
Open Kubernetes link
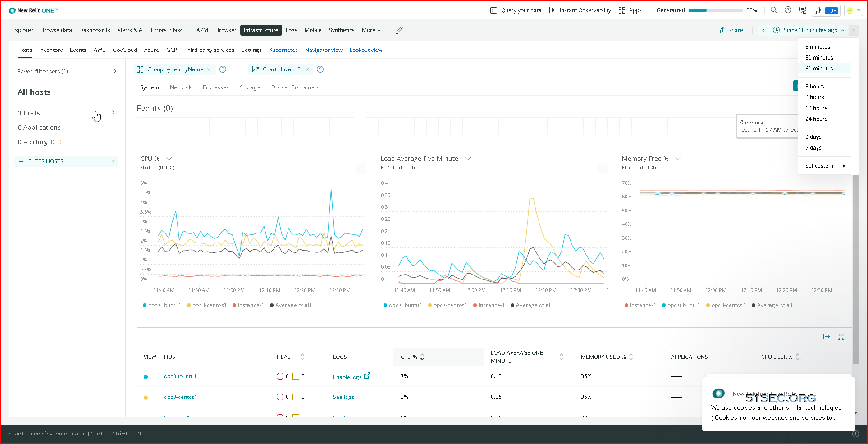tap(283, 50)
